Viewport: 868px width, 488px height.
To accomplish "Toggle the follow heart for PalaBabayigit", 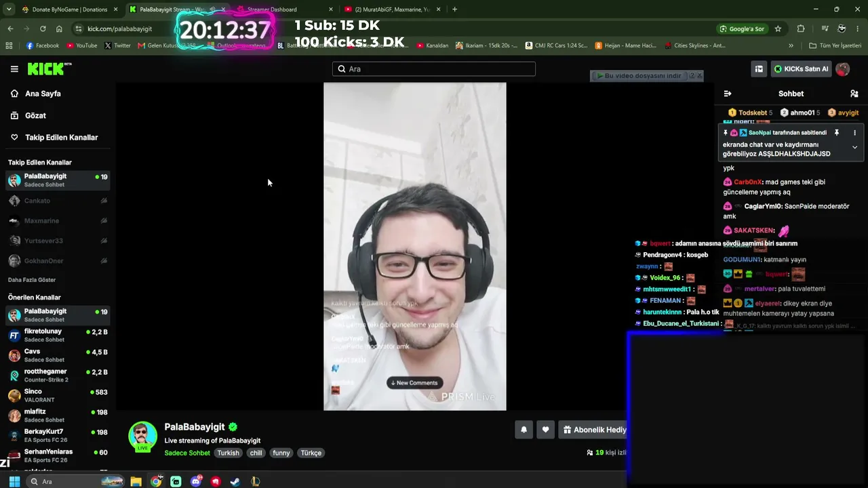I will tap(545, 430).
